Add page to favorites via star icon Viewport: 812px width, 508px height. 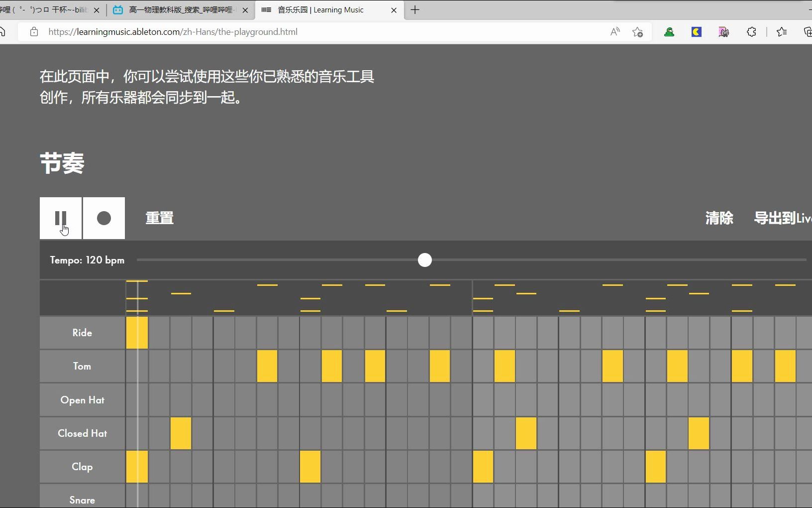click(x=638, y=31)
